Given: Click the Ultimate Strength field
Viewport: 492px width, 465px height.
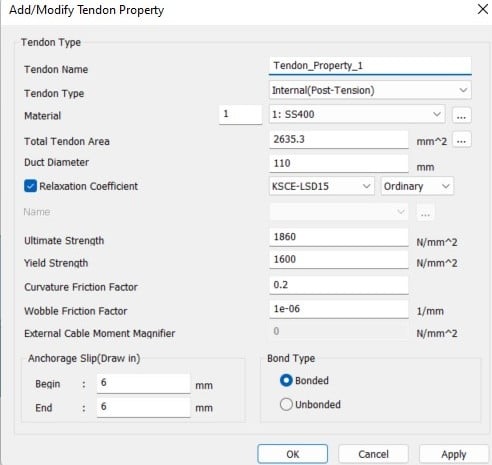Looking at the screenshot, I should coord(339,237).
